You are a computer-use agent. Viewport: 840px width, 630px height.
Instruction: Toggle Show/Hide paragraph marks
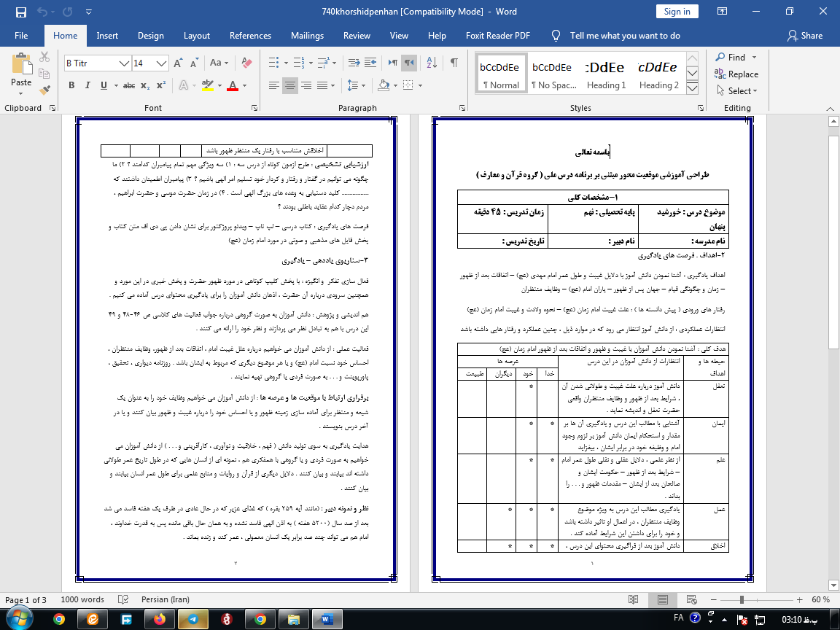(x=454, y=63)
